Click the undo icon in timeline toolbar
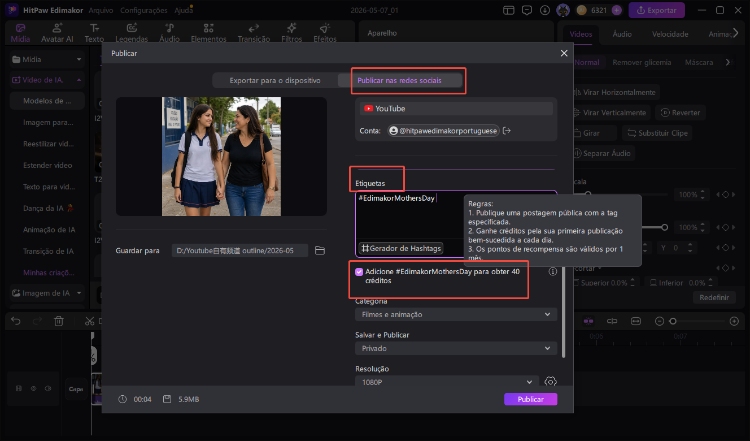This screenshot has height=441, width=750. click(15, 321)
